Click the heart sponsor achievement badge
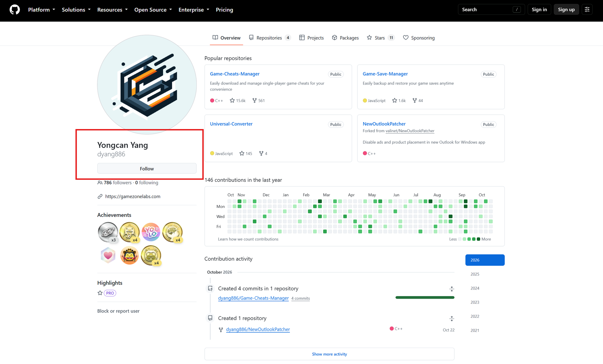Image resolution: width=603 pixels, height=364 pixels. coord(108,255)
